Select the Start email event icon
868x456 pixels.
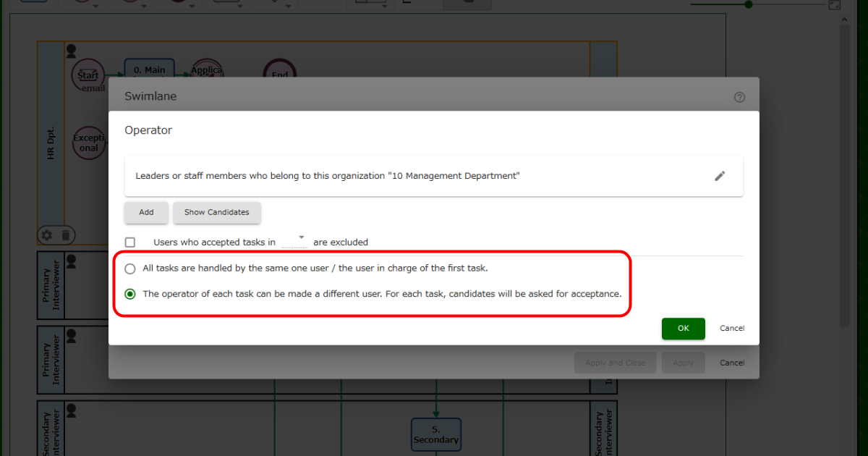(88, 77)
